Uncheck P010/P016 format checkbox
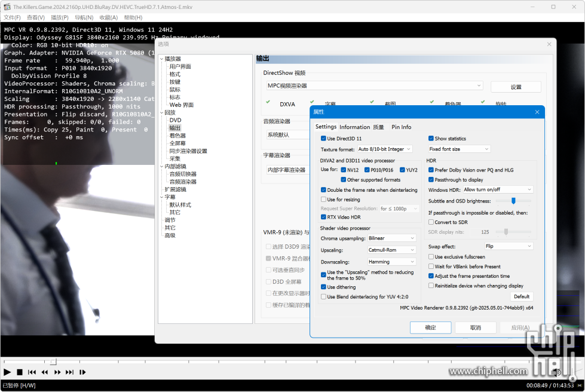This screenshot has height=392, width=585. (367, 170)
